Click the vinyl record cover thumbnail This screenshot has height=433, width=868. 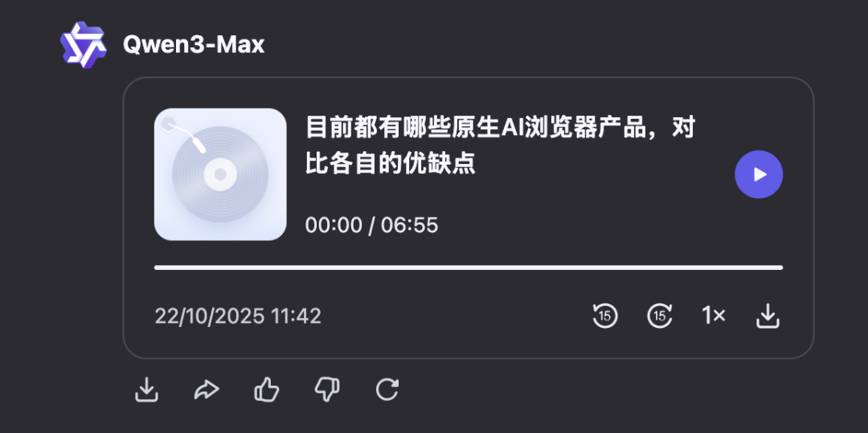click(220, 174)
